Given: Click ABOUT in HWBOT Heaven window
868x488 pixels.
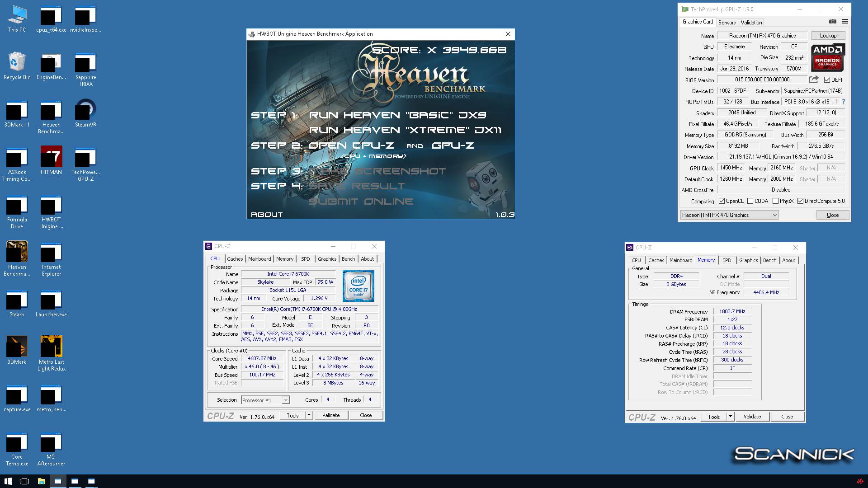Looking at the screenshot, I should [x=267, y=215].
